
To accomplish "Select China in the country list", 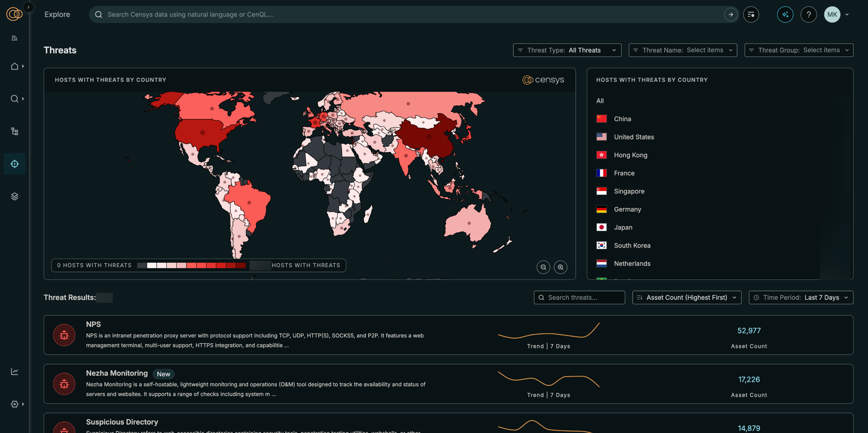I will pyautogui.click(x=623, y=119).
